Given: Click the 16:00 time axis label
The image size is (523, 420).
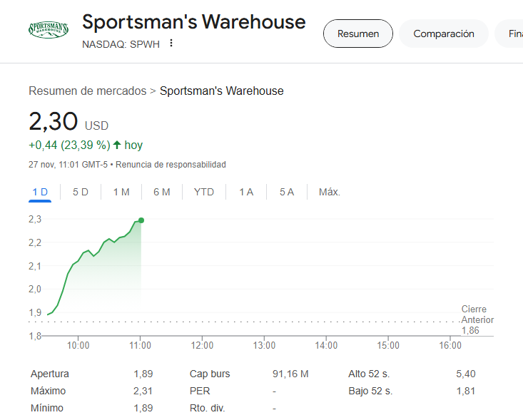Looking at the screenshot, I should pyautogui.click(x=450, y=345).
